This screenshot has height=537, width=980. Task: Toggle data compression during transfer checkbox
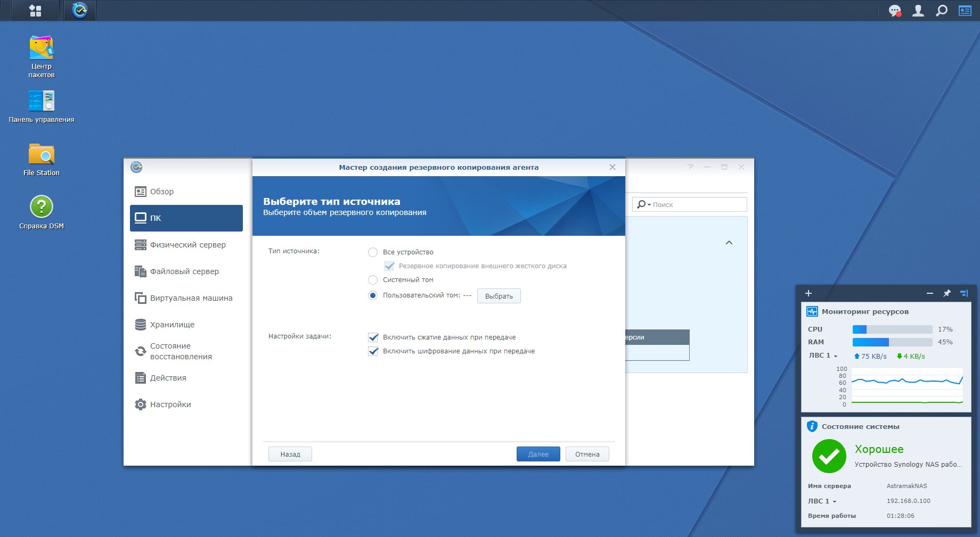coord(373,337)
